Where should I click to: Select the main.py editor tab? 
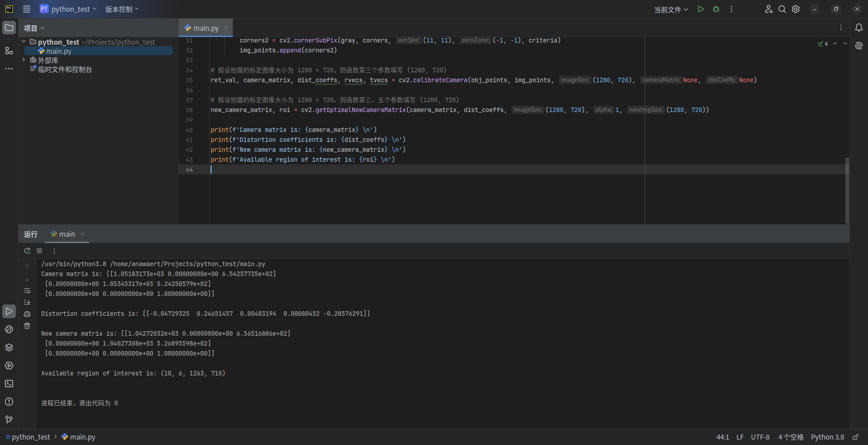point(206,28)
